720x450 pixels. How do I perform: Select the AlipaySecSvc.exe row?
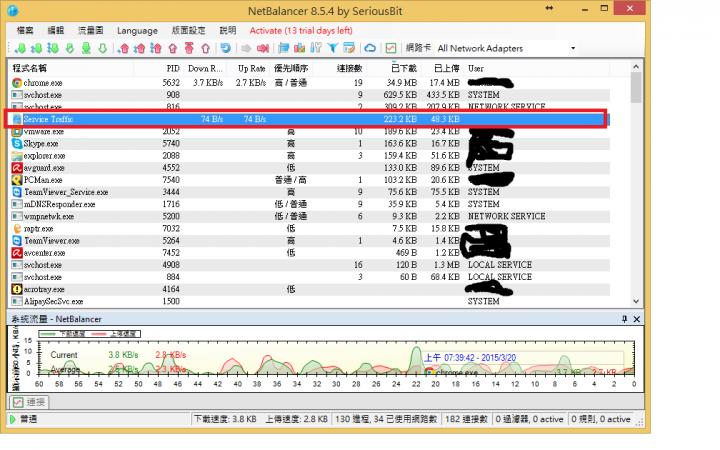[x=309, y=302]
